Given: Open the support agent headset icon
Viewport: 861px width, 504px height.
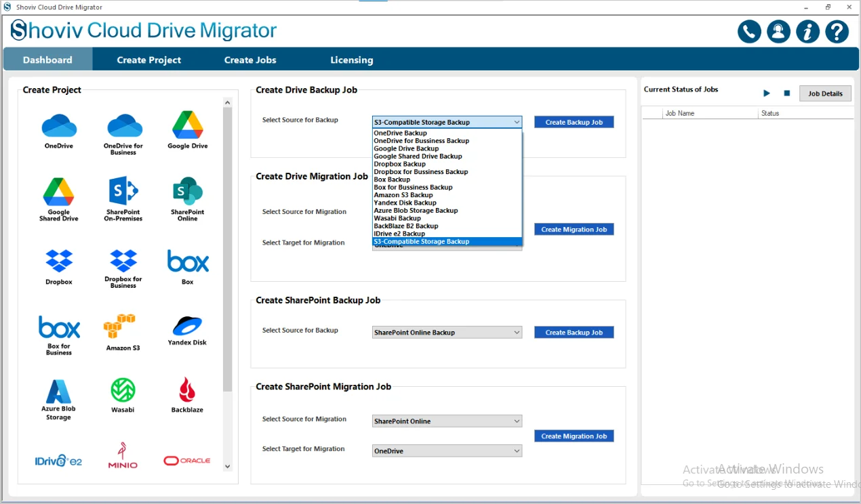Looking at the screenshot, I should [778, 31].
